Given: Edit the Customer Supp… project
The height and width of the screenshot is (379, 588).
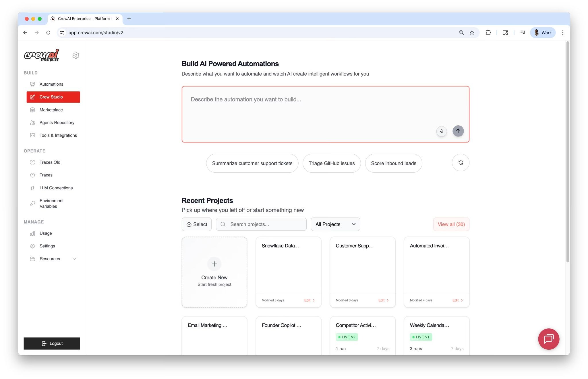Looking at the screenshot, I should [383, 300].
